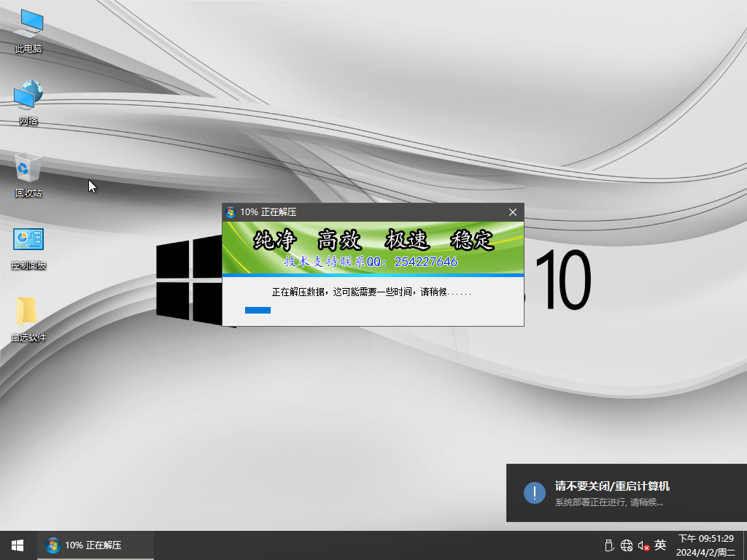Close the 正在解压 dialog window
The width and height of the screenshot is (747, 560).
pyautogui.click(x=513, y=212)
